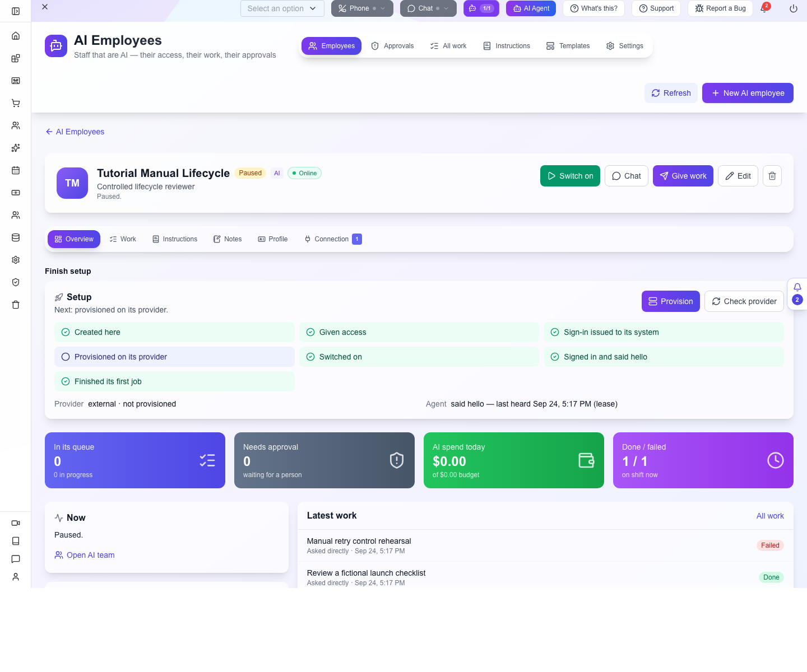807x672 pixels.
Task: Open the Phone status dropdown
Action: click(362, 8)
